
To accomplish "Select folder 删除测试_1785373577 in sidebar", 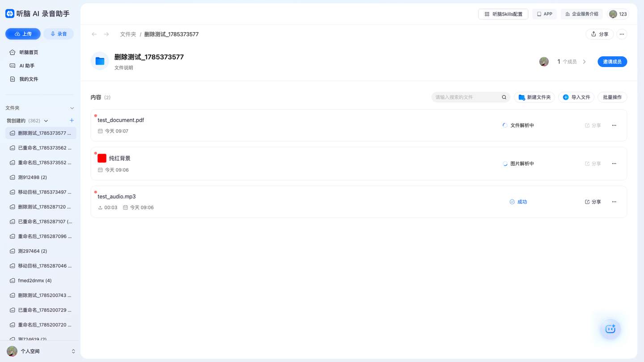I will tap(41, 133).
